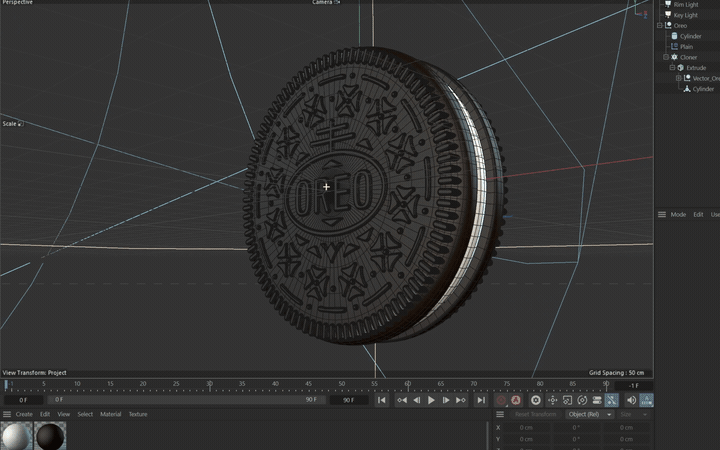This screenshot has width=720, height=450.
Task: Click the X position 0 cm field
Action: tap(526, 428)
